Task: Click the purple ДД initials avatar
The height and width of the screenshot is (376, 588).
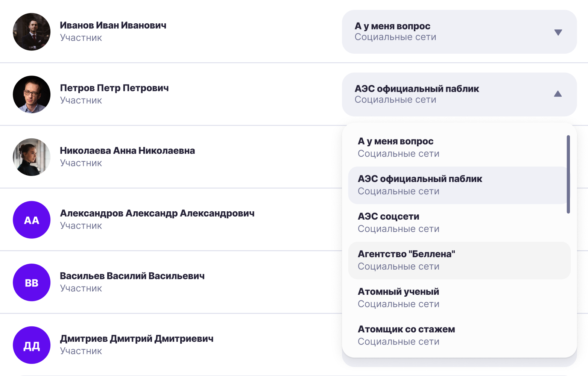Action: 32,345
